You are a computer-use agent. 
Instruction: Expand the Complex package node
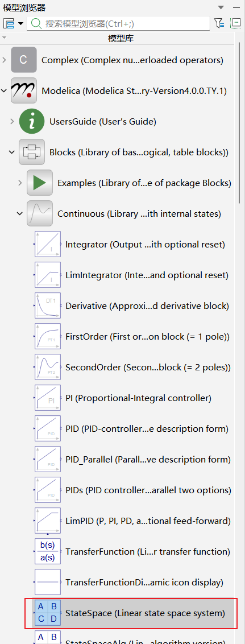tap(4, 60)
